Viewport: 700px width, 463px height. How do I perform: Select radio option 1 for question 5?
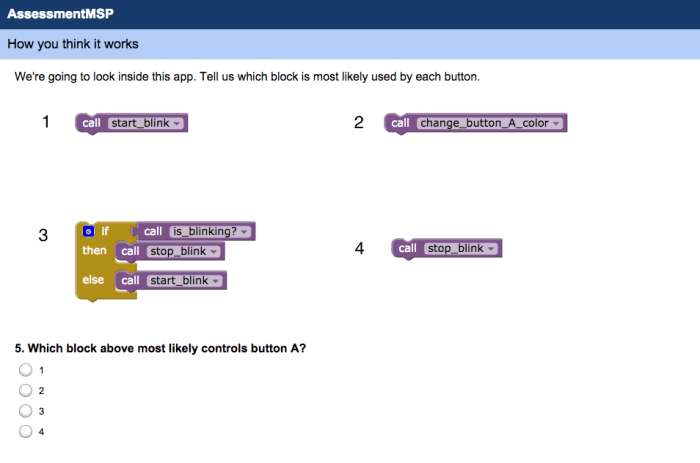[x=26, y=370]
